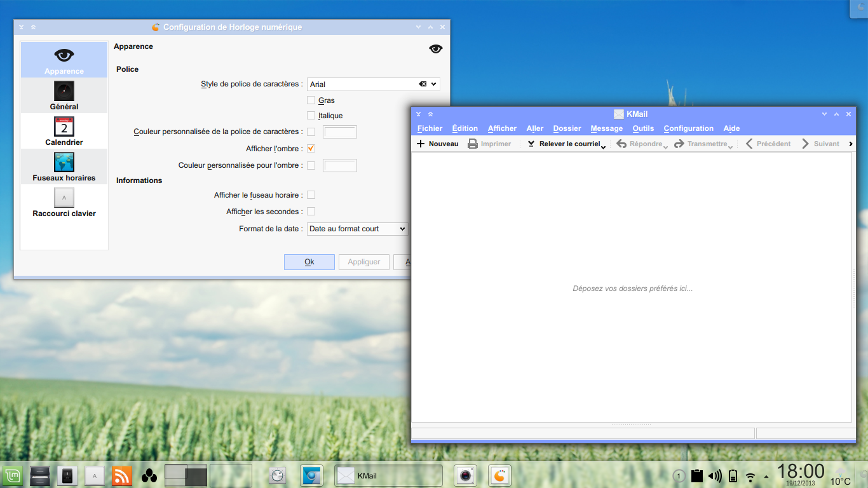This screenshot has width=868, height=488.
Task: Toggle custom shadow color checkbox
Action: pos(311,165)
